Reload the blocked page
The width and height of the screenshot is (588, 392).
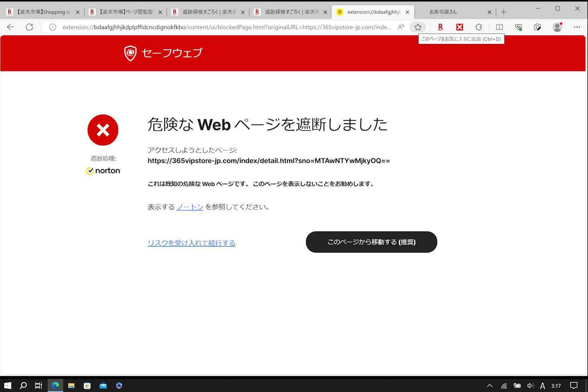[29, 27]
